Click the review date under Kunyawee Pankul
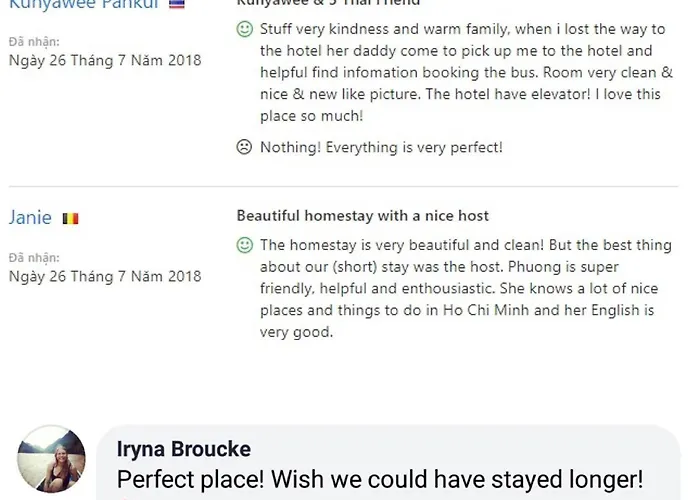Viewport: 700px width, 500px height. point(105,60)
